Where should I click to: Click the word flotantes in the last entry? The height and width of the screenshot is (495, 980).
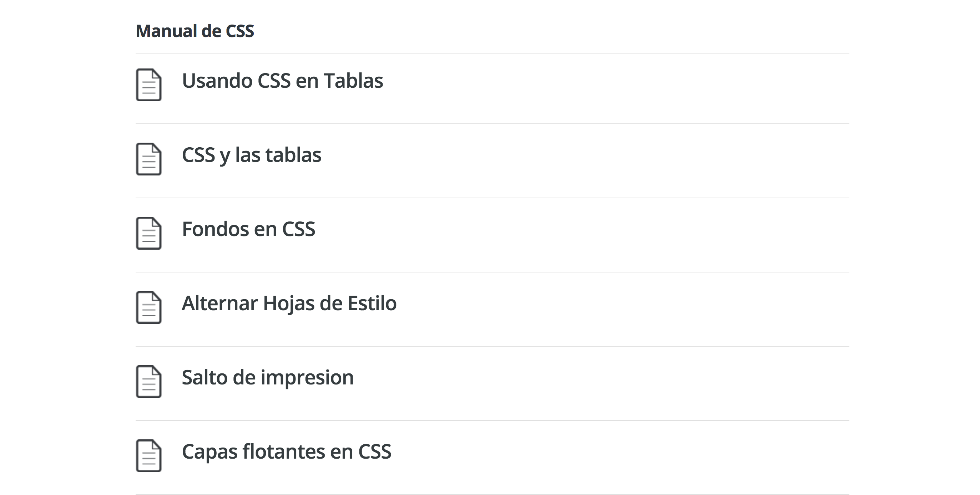coord(283,451)
